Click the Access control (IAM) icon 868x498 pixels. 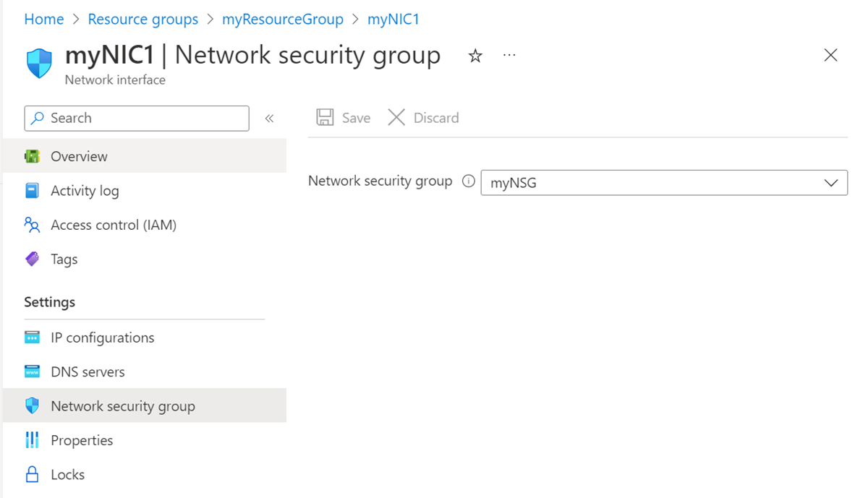pos(32,225)
